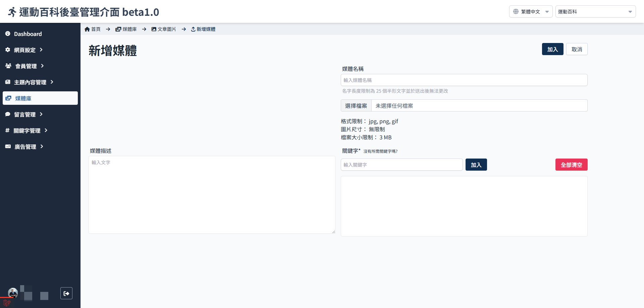644x308 pixels.
Task: Click the 取消 cancel button
Action: (x=577, y=49)
